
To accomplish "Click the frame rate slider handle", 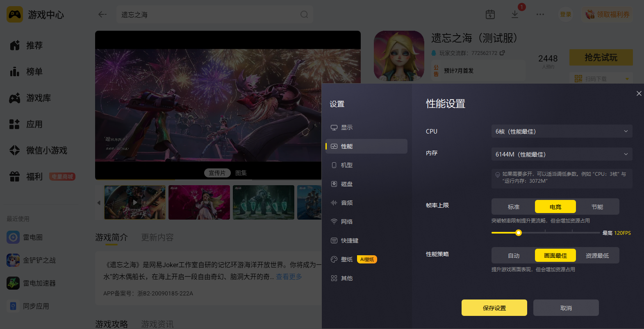I will pyautogui.click(x=519, y=233).
